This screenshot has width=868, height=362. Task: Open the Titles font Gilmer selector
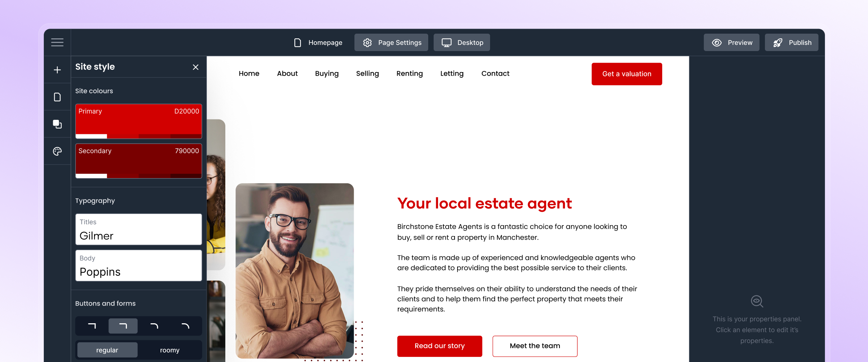click(x=139, y=229)
